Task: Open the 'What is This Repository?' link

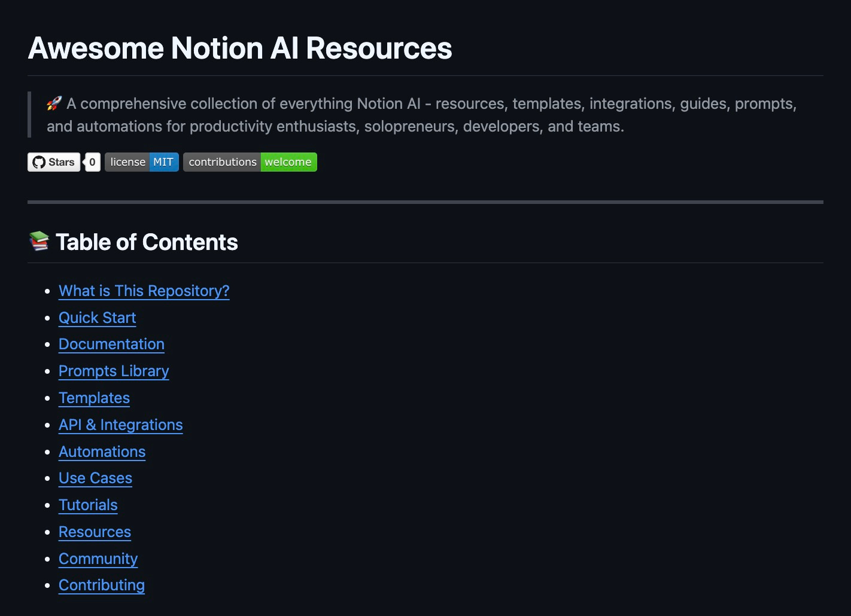Action: point(144,291)
